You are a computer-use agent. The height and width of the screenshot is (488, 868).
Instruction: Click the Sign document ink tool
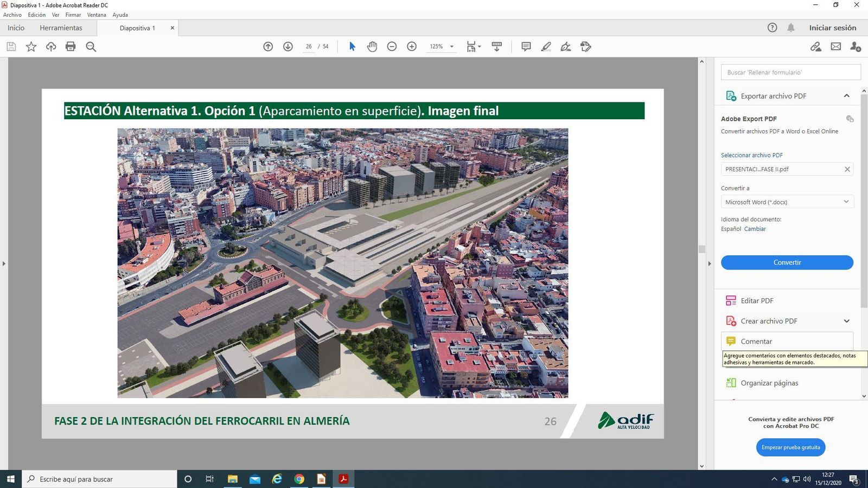point(565,47)
